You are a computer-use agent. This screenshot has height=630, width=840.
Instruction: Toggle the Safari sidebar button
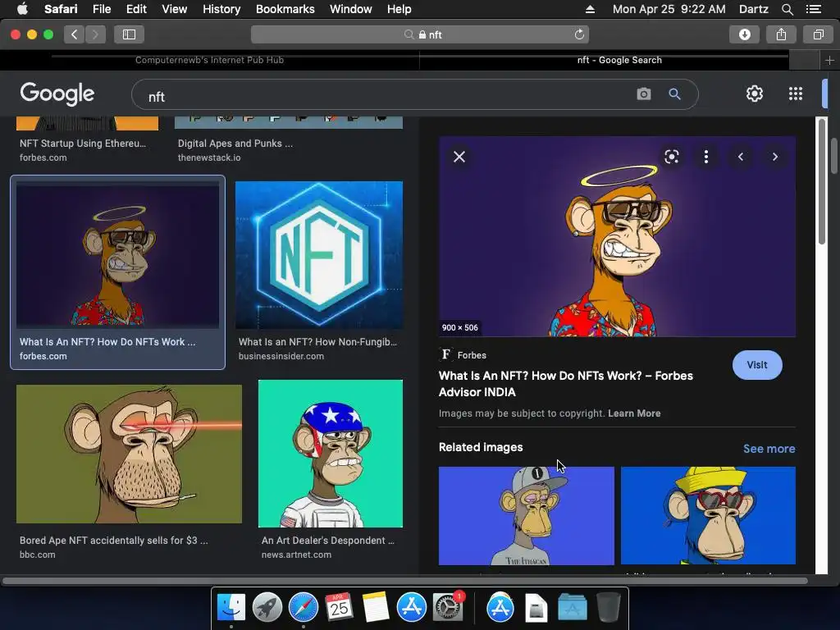point(129,34)
